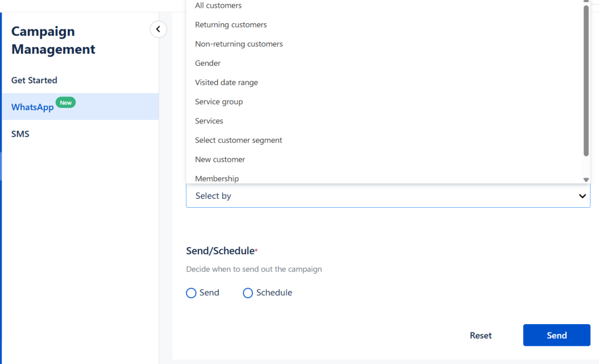
Task: Select Gender from the dropdown list
Action: (x=208, y=63)
